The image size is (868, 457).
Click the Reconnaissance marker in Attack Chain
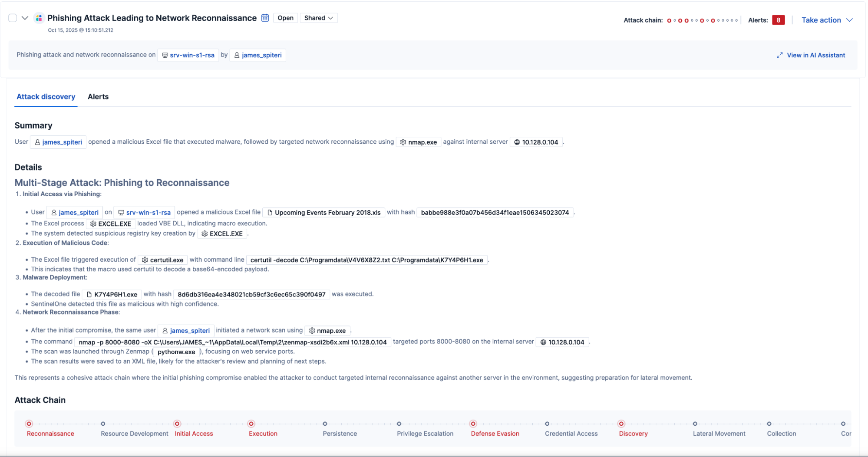tap(29, 424)
